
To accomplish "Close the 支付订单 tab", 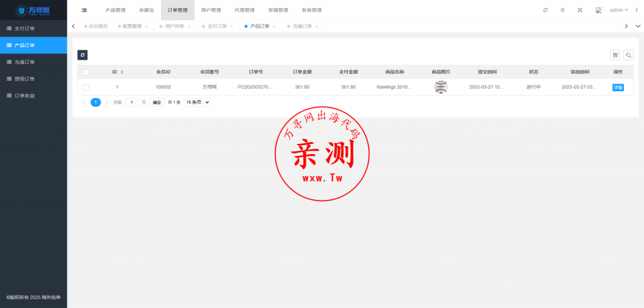I will 231,26.
